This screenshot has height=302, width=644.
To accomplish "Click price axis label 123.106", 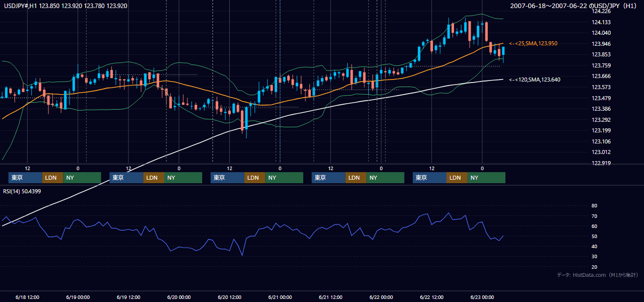I will tap(601, 142).
